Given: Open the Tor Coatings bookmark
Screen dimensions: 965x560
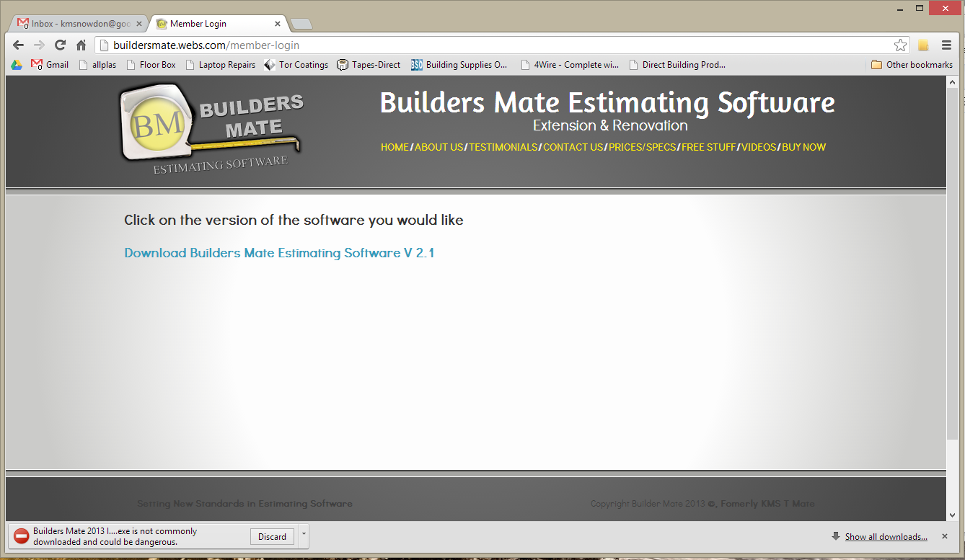Looking at the screenshot, I should [296, 65].
